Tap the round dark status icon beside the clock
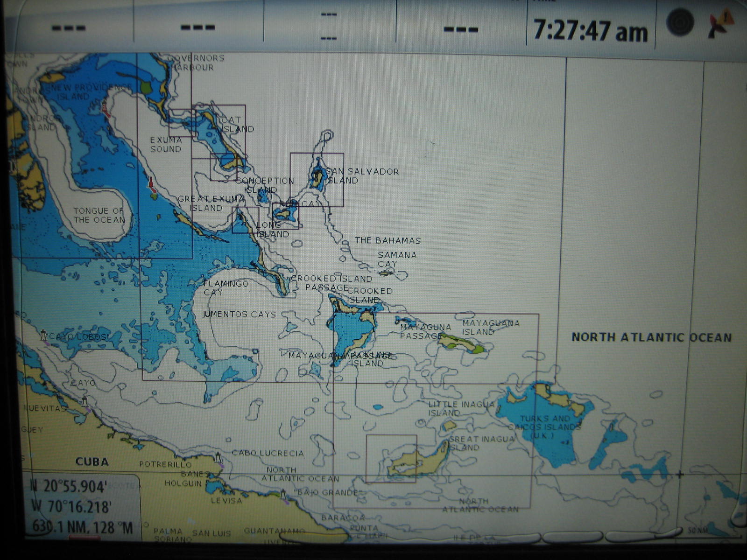The image size is (747, 560). click(x=680, y=23)
